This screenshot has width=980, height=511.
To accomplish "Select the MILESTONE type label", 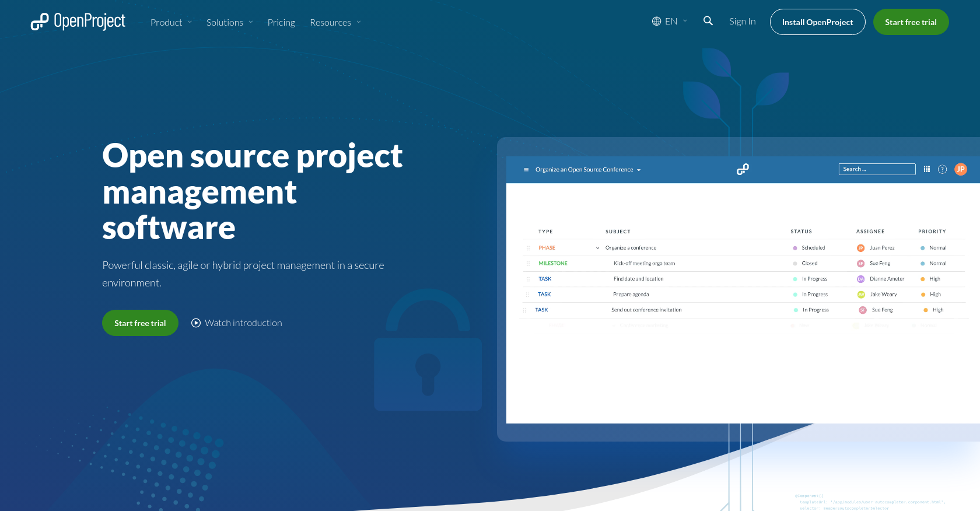I will coord(553,264).
